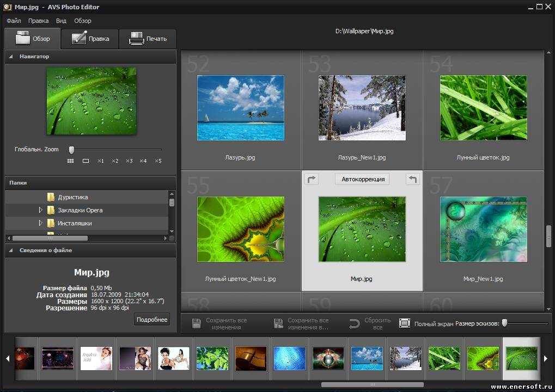555x392 pixels.
Task: Switch to the Печать tab
Action: [x=147, y=39]
